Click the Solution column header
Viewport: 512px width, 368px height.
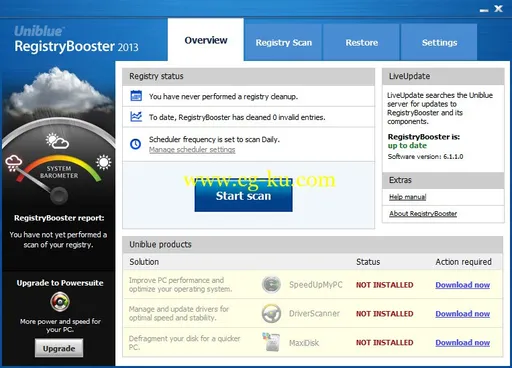tap(144, 262)
